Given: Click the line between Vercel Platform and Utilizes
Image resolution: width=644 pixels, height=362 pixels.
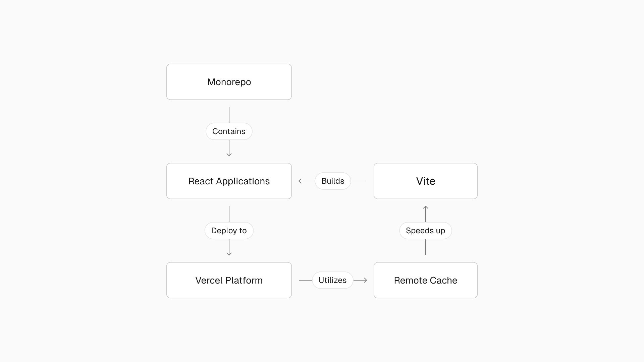Looking at the screenshot, I should pyautogui.click(x=305, y=280).
